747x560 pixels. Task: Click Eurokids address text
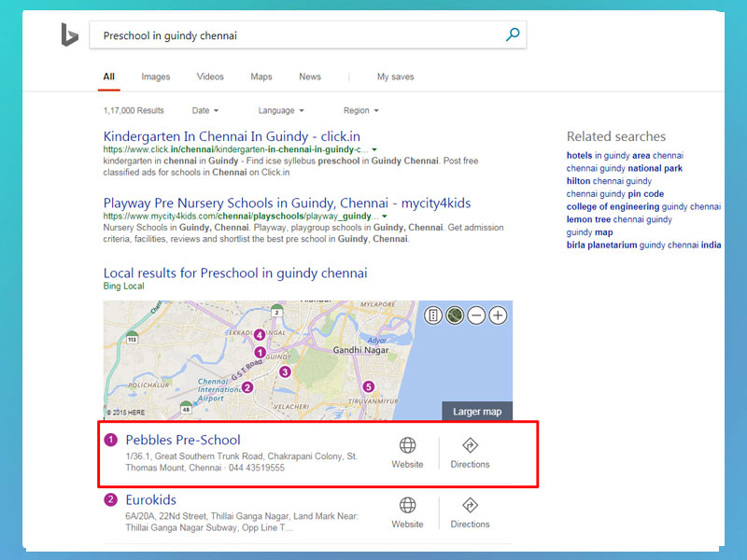coord(242,522)
